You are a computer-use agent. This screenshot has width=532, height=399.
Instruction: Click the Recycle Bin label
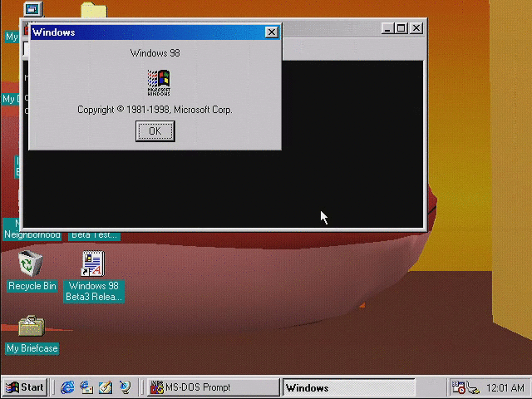pyautogui.click(x=32, y=286)
